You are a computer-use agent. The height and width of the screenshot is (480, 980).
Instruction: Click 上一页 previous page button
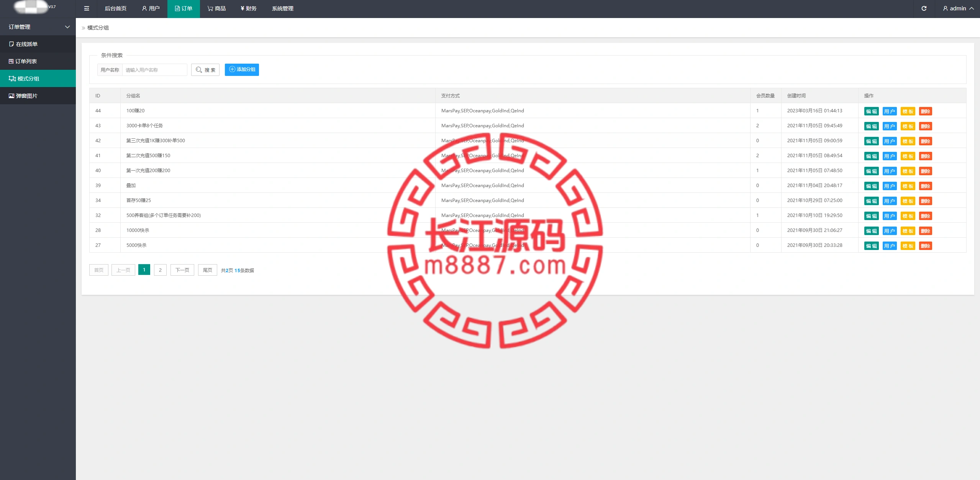pyautogui.click(x=123, y=270)
